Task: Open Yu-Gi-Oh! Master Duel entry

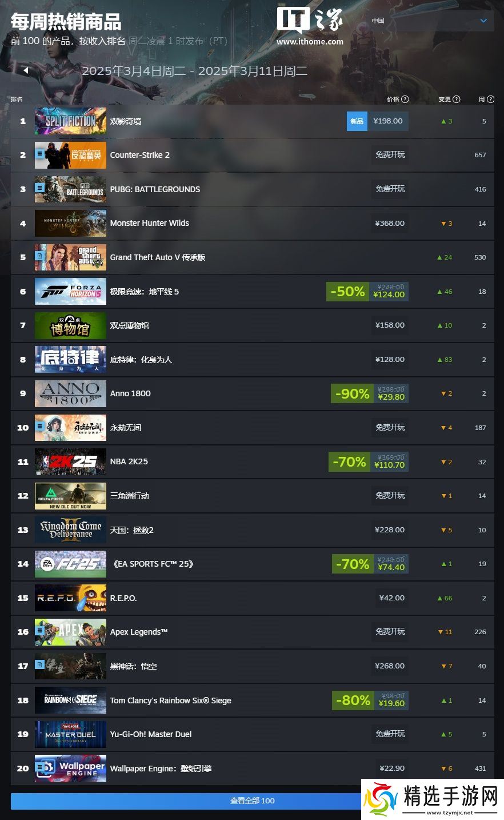Action: (x=151, y=734)
